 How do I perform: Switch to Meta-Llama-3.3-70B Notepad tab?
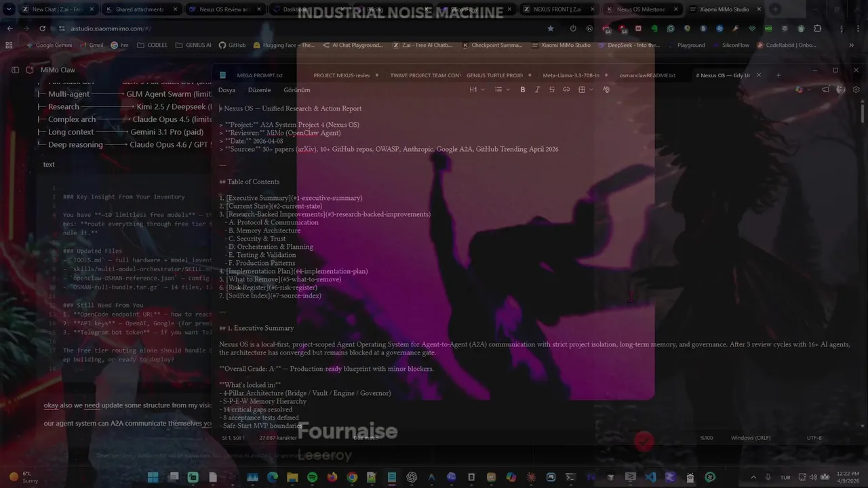click(571, 75)
